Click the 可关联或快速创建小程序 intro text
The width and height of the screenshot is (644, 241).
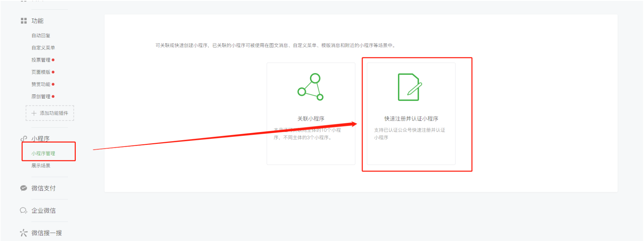[276, 45]
